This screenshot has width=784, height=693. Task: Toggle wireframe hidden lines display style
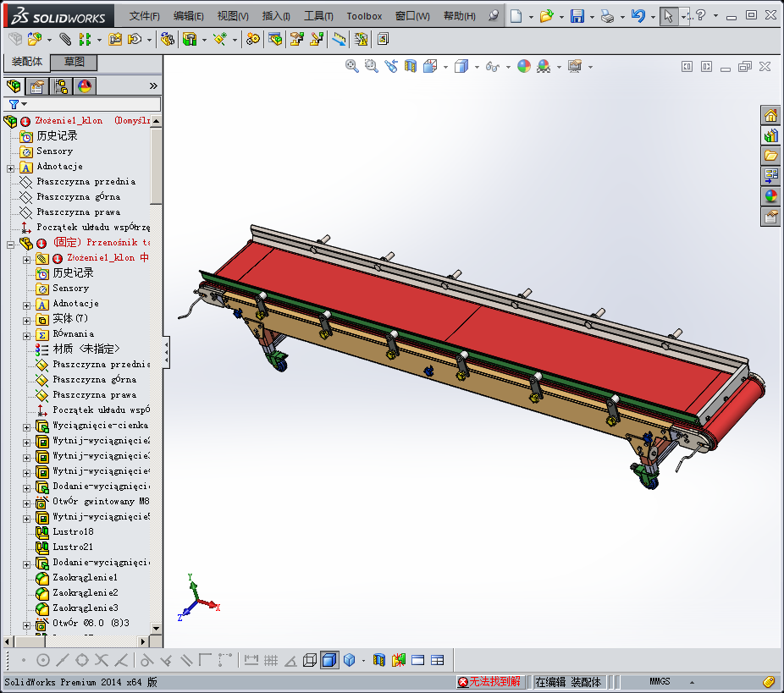(310, 660)
